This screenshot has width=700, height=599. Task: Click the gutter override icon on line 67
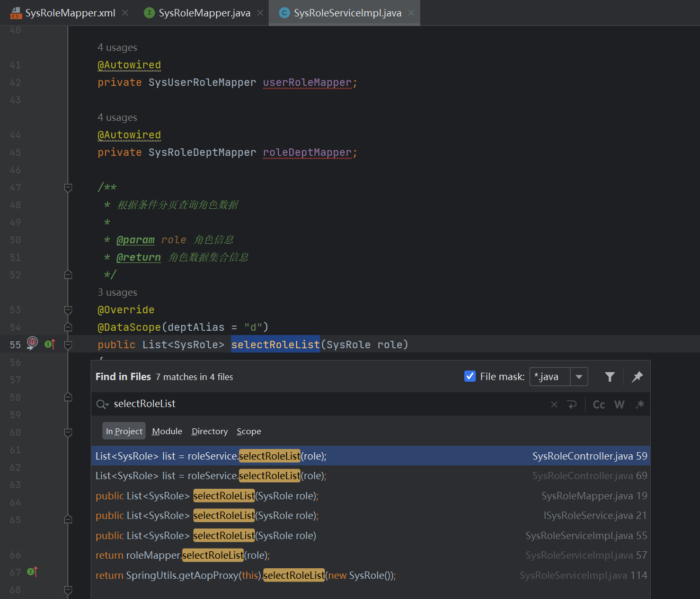(32, 571)
